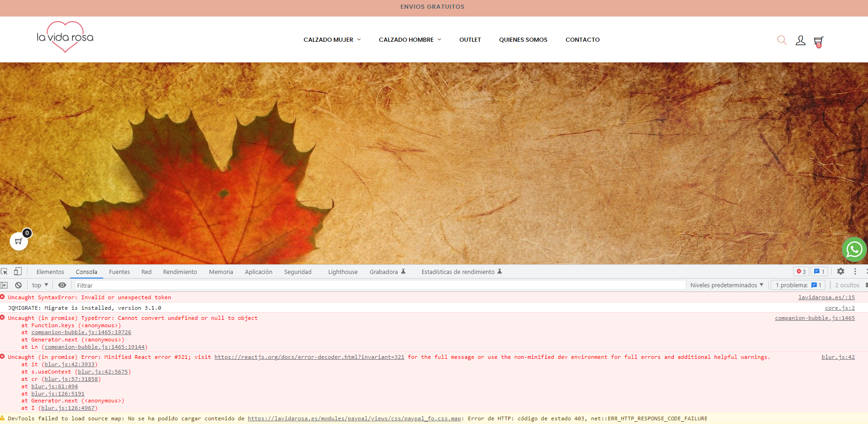This screenshot has width=868, height=424.
Task: Click the 2 ocultos hidden messages label
Action: [847, 285]
